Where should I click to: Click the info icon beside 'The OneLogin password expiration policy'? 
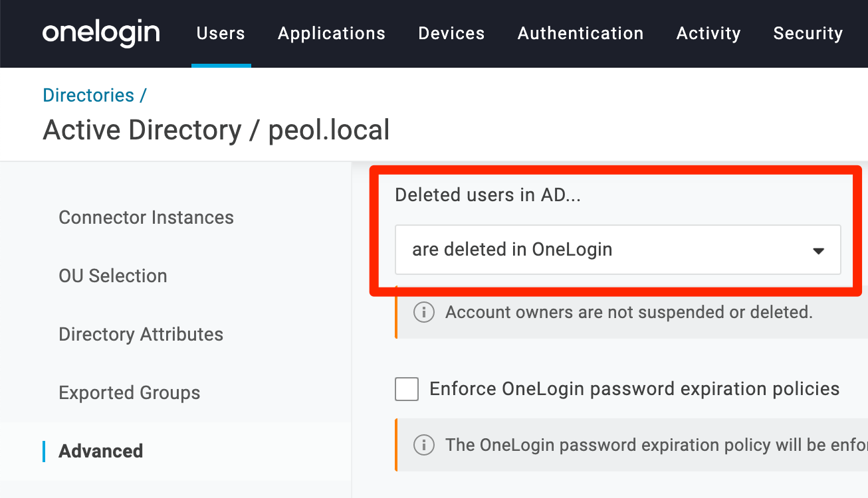(424, 445)
